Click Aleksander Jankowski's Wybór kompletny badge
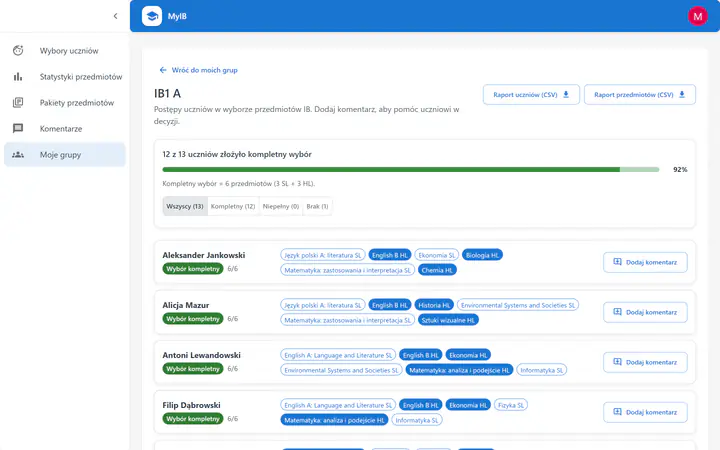This screenshot has height=450, width=720. click(193, 269)
